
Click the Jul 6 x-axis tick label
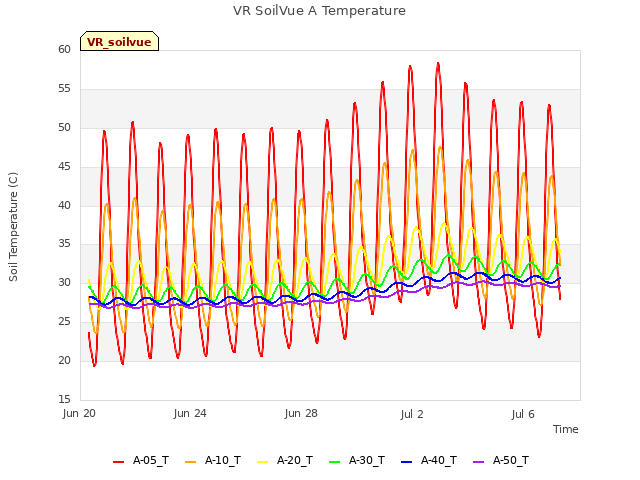(523, 414)
